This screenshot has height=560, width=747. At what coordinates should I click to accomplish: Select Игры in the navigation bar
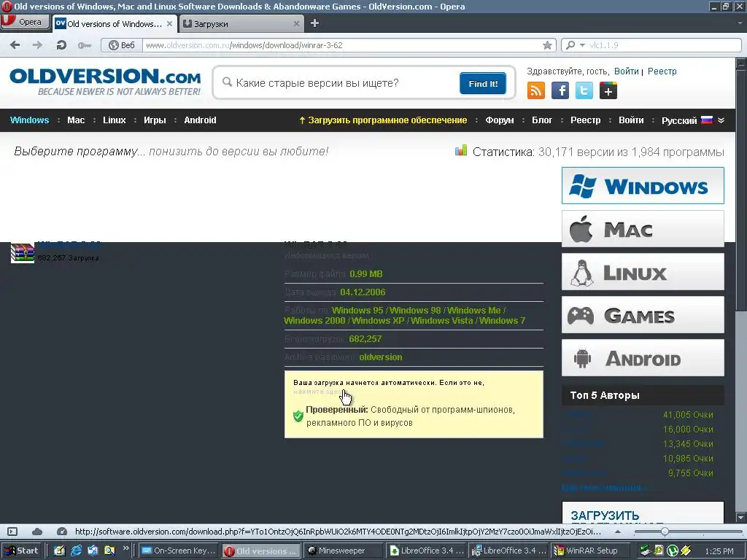(x=155, y=120)
